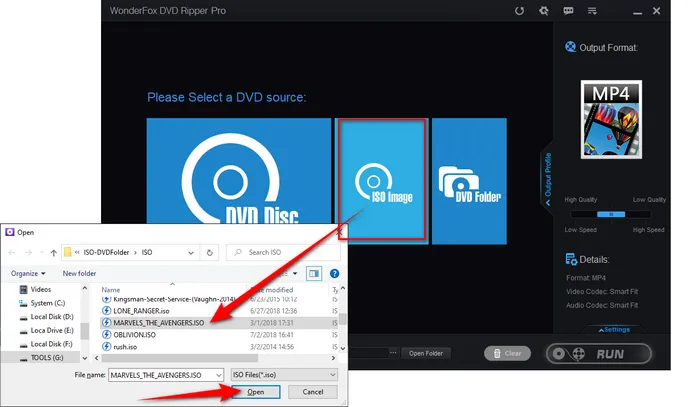Select TOOLS (G:) drive
The image size is (700, 407).
(x=46, y=358)
